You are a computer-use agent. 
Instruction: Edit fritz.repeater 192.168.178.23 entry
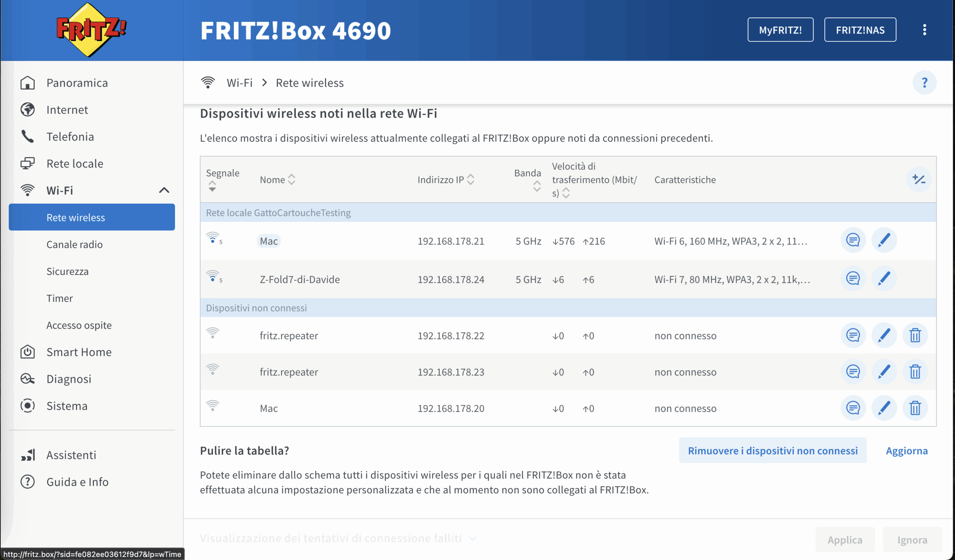tap(884, 372)
